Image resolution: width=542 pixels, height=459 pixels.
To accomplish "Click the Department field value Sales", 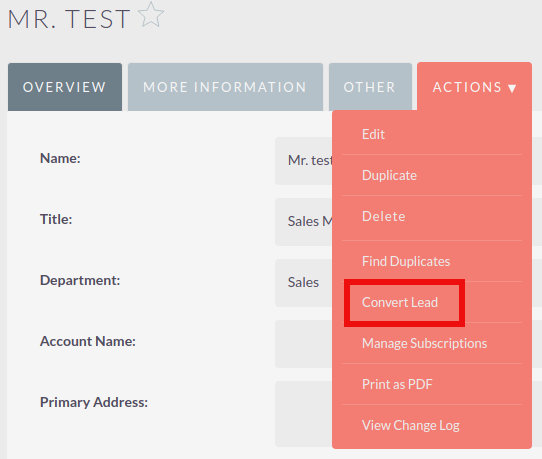I will coord(303,283).
